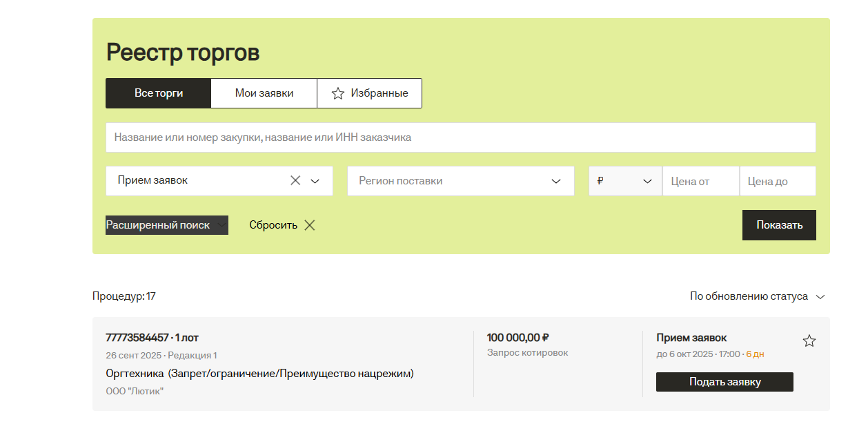Image resolution: width=868 pixels, height=422 pixels.
Task: Open procedure number 77773584457
Action: [x=137, y=338]
